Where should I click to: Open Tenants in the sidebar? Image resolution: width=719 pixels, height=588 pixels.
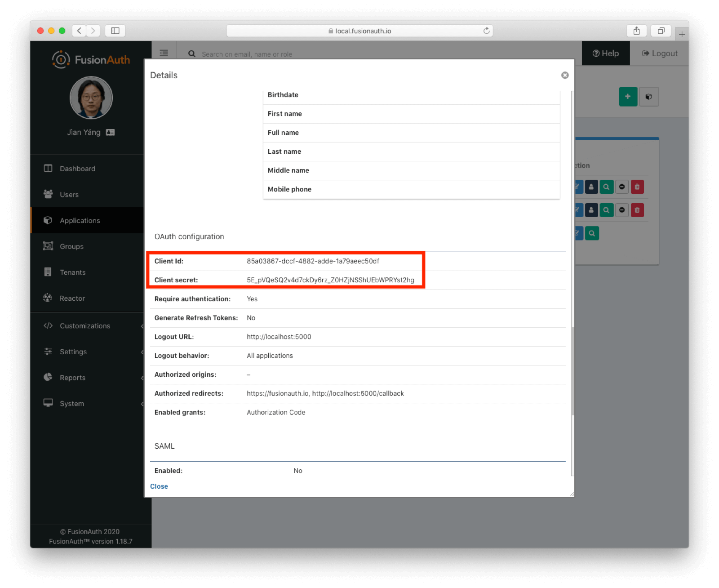[87, 272]
